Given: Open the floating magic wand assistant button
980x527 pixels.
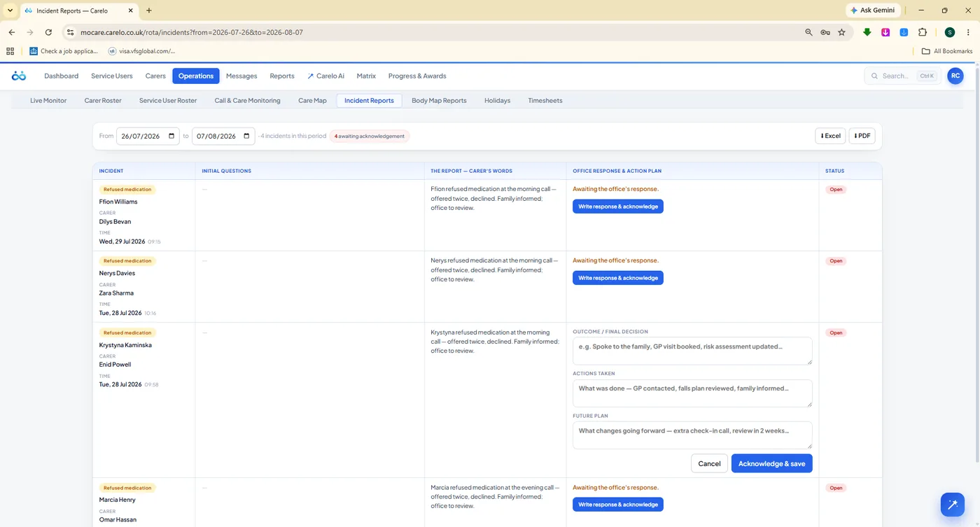Looking at the screenshot, I should tap(953, 504).
